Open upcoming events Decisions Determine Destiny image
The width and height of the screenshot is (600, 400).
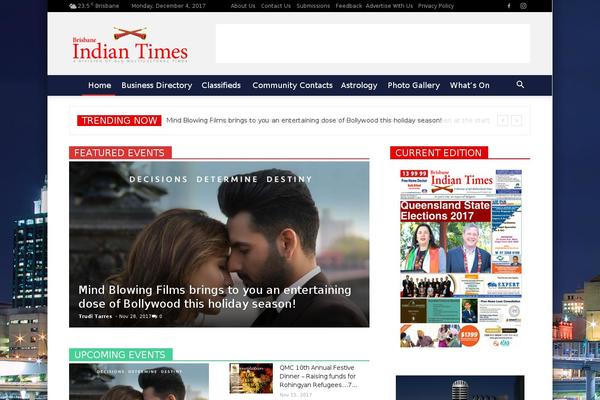coord(139,382)
